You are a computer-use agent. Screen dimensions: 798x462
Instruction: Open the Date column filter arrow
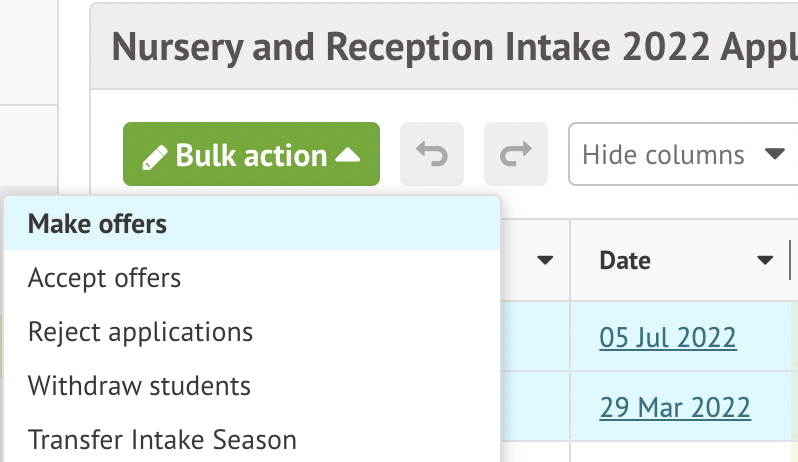pyautogui.click(x=765, y=261)
